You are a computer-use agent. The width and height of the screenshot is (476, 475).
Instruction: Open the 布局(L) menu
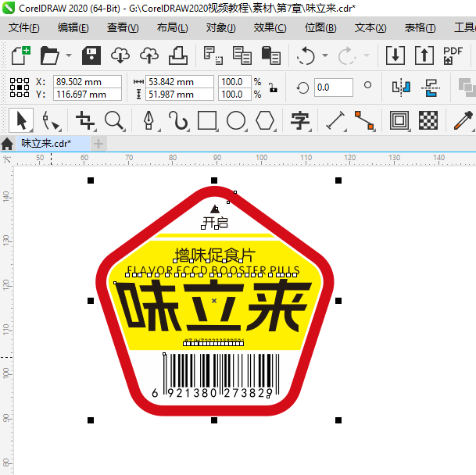[x=172, y=28]
